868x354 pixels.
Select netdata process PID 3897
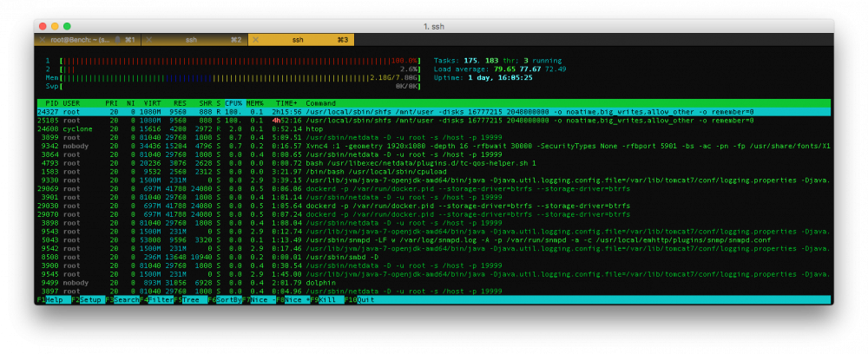coord(434,291)
